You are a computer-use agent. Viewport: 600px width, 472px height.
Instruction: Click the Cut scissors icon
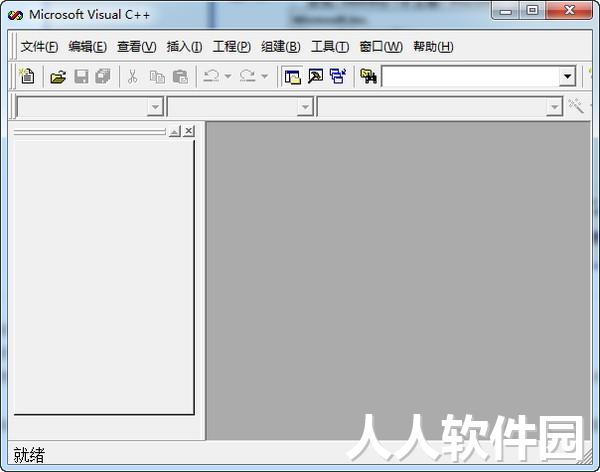tap(132, 77)
